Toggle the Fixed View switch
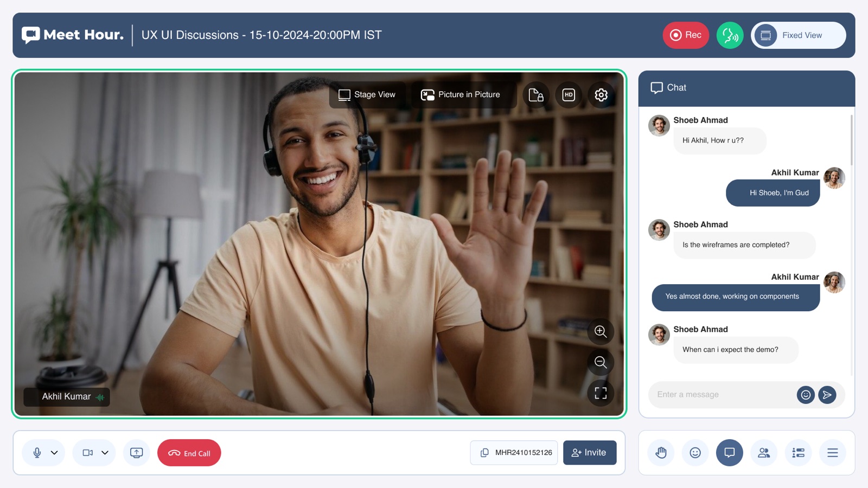 (x=799, y=35)
